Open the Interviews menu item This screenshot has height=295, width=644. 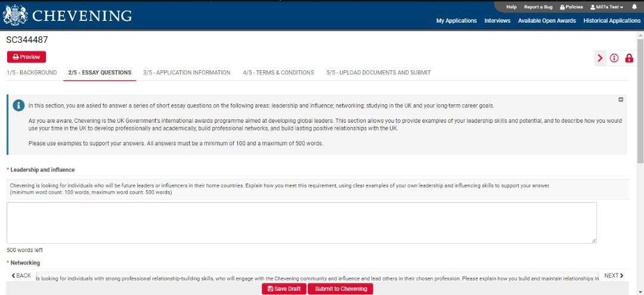click(x=497, y=20)
